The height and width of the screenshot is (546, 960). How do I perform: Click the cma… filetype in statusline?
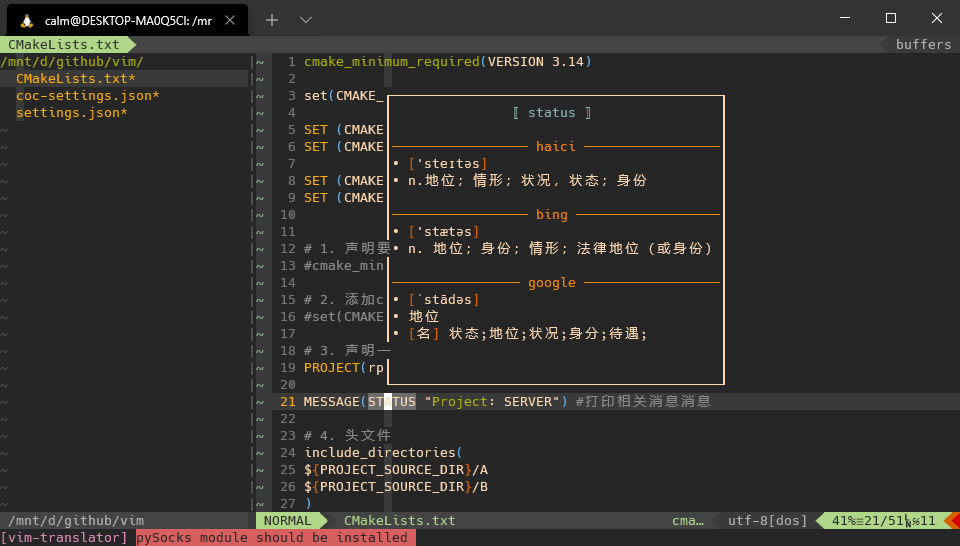click(x=688, y=521)
